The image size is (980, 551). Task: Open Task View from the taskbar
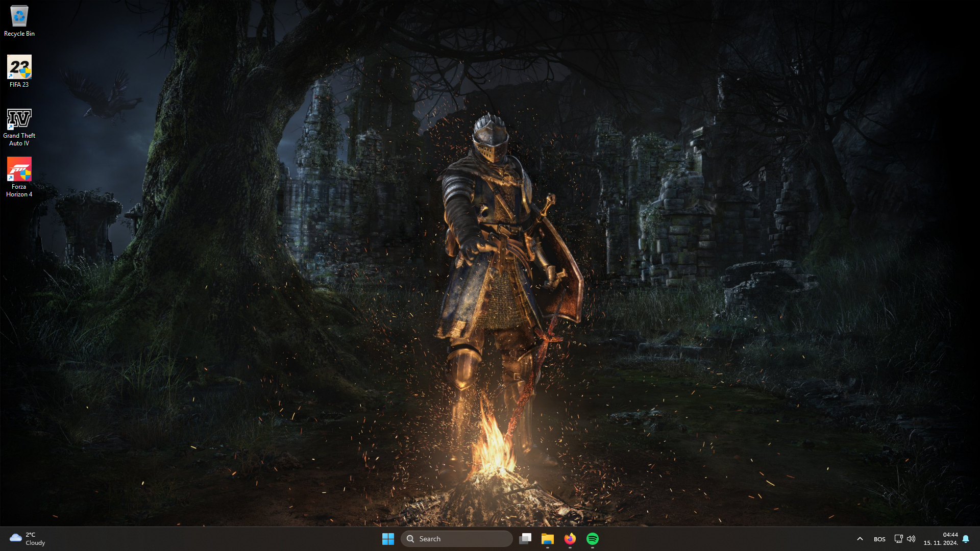click(525, 539)
